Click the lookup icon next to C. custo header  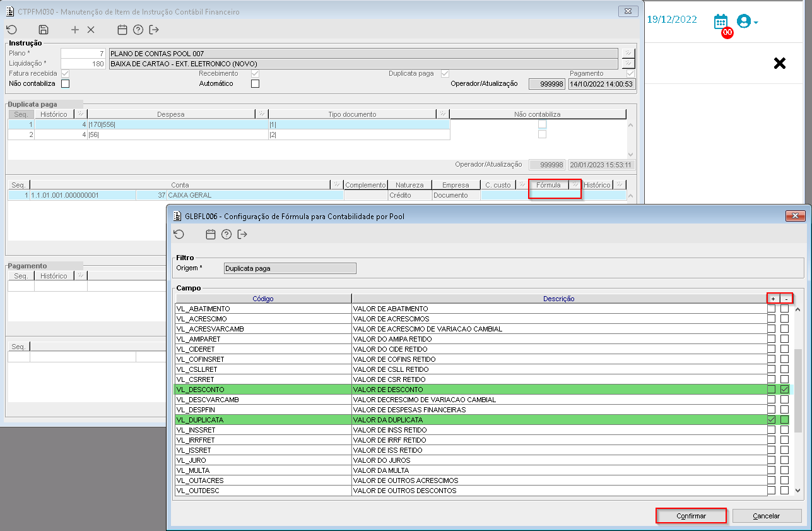(522, 185)
